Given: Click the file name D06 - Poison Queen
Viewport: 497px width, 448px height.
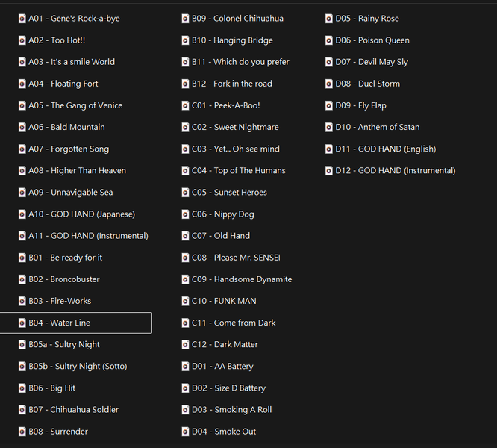Looking at the screenshot, I should coord(372,40).
